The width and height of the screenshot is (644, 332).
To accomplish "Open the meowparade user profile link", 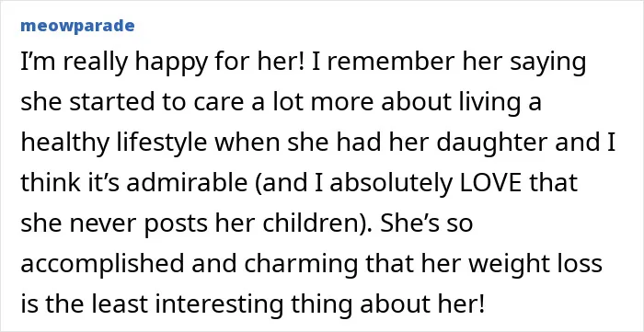I will [x=77, y=26].
